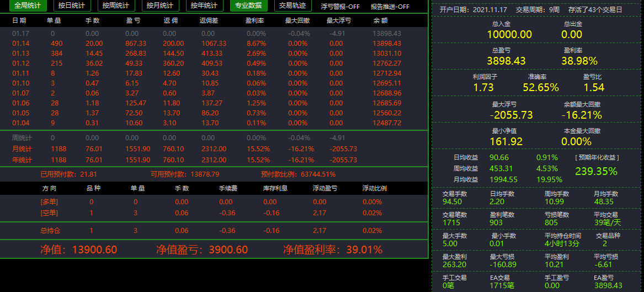Click the [多单] position row
The height and width of the screenshot is (292, 644).
pos(214,202)
